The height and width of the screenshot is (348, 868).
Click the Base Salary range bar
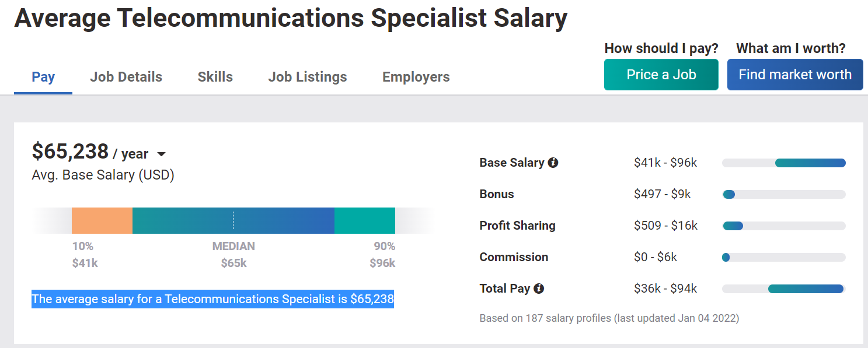(x=810, y=163)
